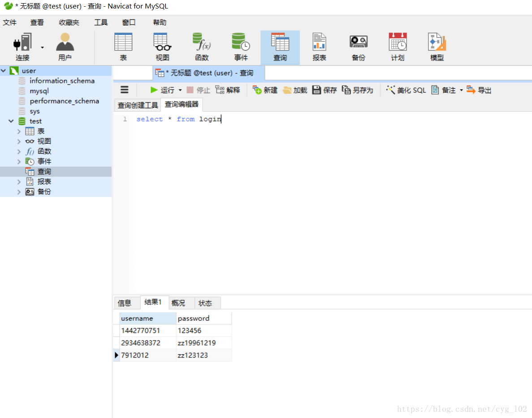Select the 查询 (Query) toolbar icon

280,47
